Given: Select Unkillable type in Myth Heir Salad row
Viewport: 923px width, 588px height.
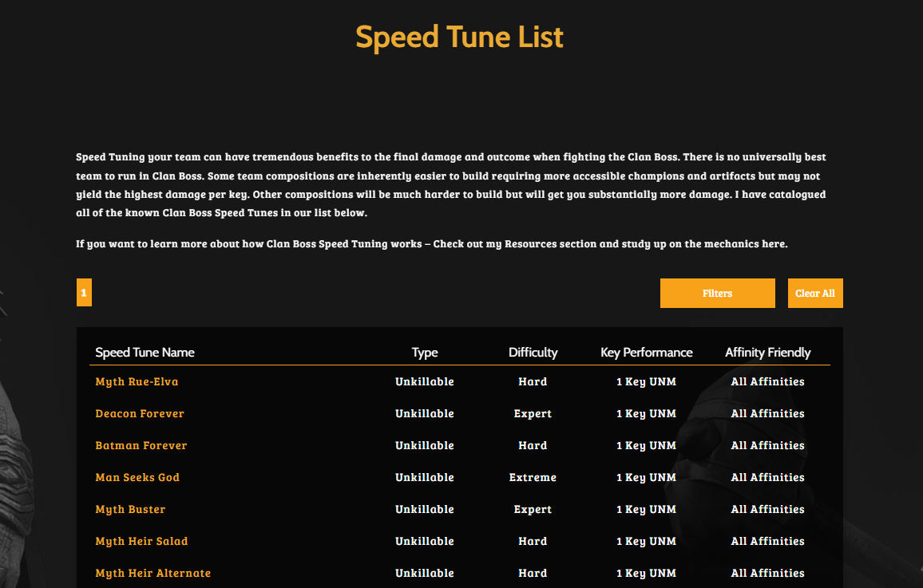Looking at the screenshot, I should [425, 541].
